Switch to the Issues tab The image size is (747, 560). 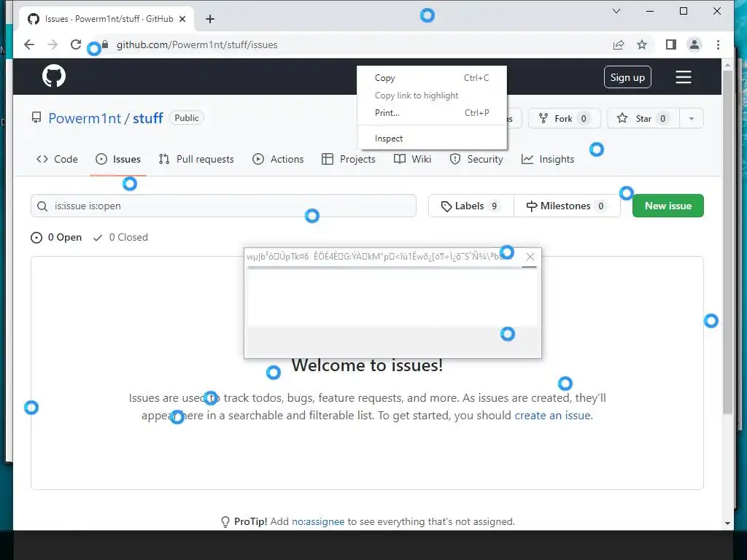(x=118, y=159)
